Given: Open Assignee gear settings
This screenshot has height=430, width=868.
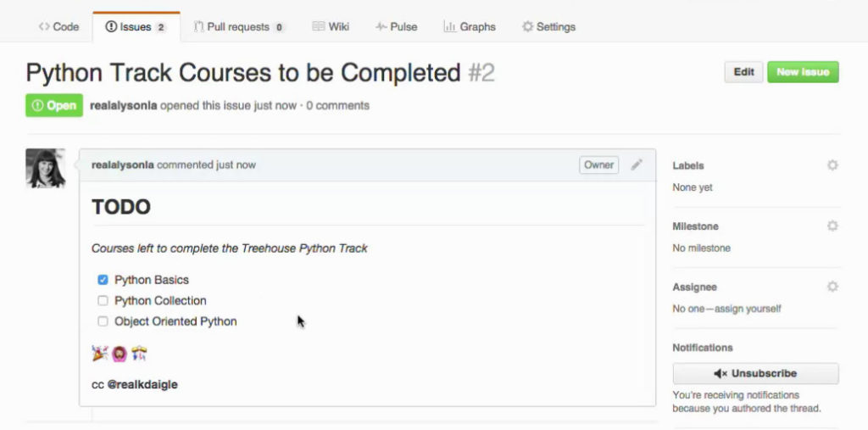Looking at the screenshot, I should 832,287.
